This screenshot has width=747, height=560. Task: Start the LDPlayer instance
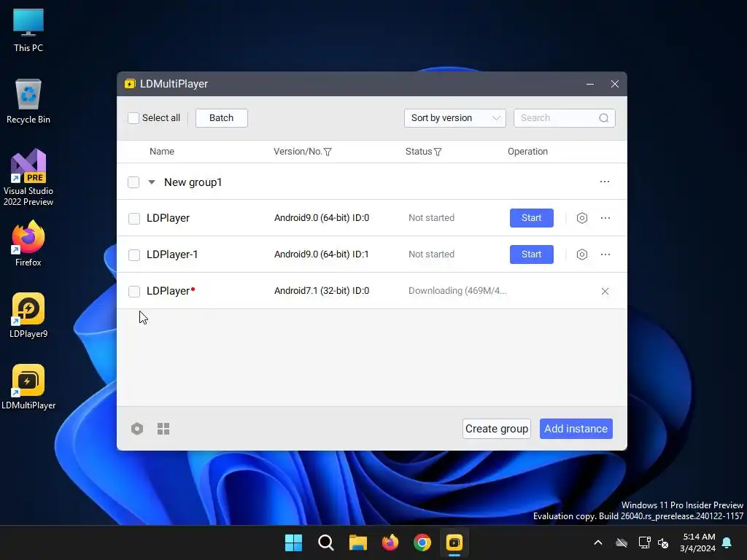pos(532,218)
